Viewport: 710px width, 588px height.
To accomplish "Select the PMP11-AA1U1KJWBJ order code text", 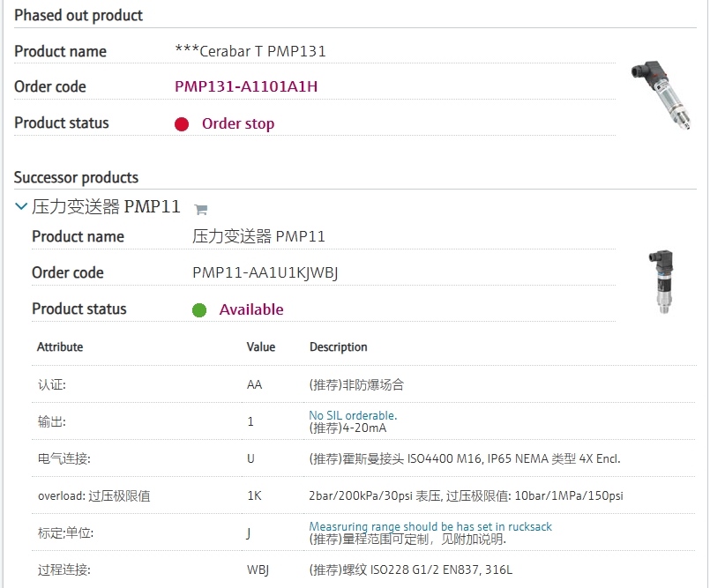I will (x=265, y=272).
